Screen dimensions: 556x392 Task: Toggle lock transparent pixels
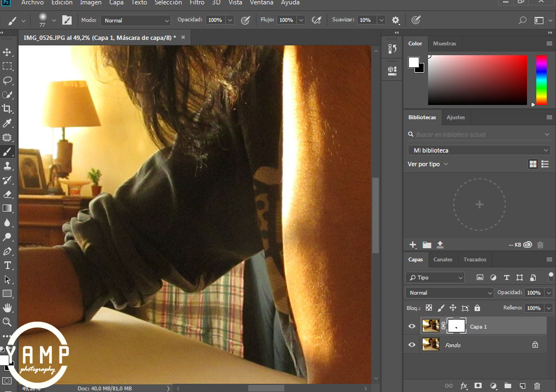(x=429, y=308)
